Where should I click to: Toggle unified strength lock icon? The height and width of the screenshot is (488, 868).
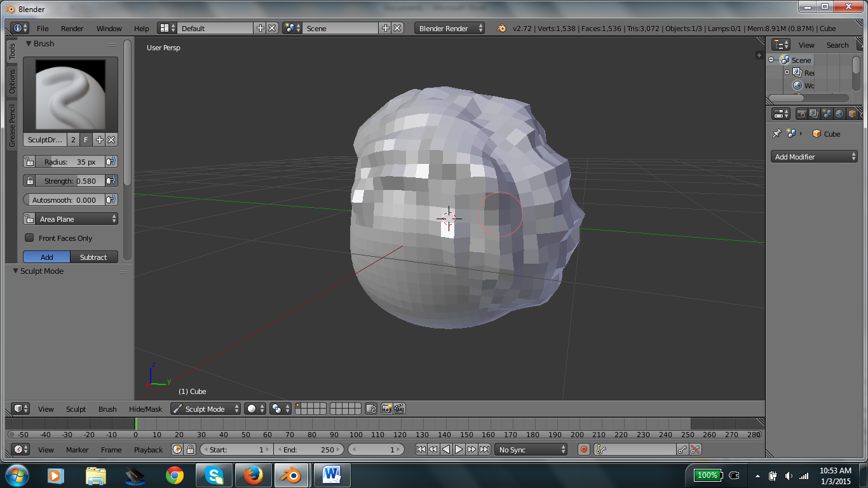[29, 181]
